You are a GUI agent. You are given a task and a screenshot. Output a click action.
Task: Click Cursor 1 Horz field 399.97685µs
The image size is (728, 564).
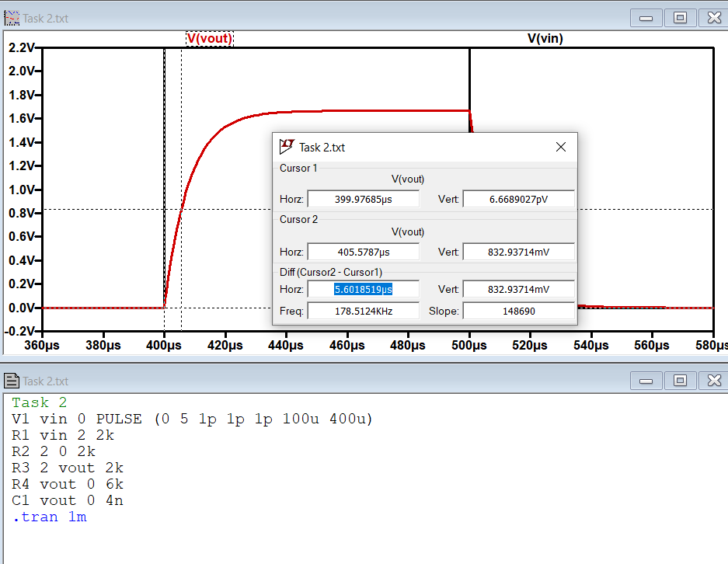(x=363, y=199)
